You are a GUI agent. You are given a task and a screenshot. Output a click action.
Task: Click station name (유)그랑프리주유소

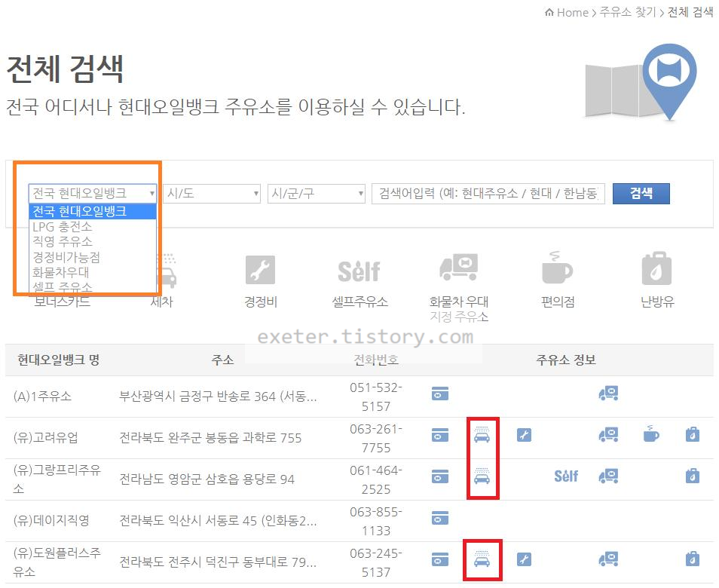coord(57,479)
